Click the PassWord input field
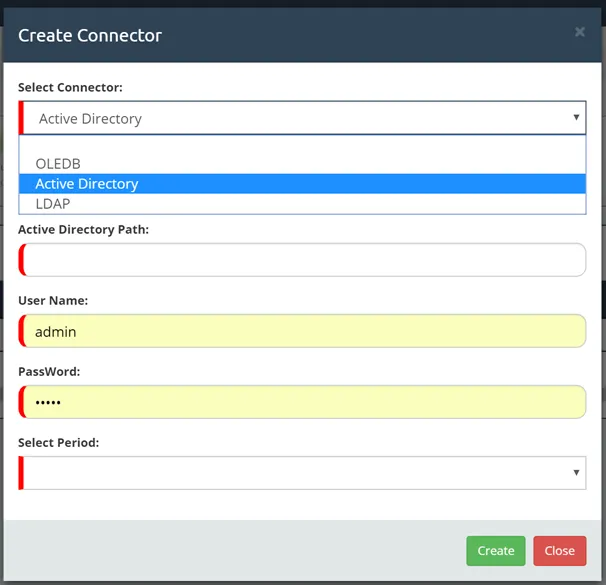 (302, 402)
